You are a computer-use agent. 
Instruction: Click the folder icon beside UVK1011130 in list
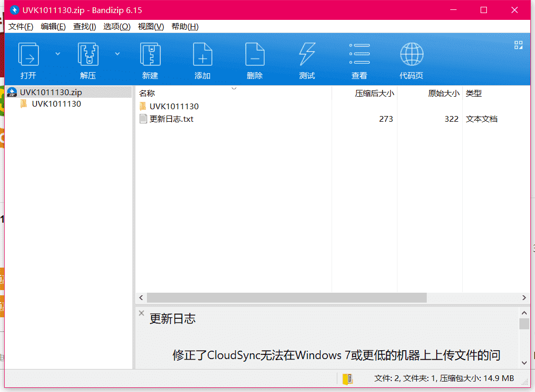pyautogui.click(x=143, y=106)
